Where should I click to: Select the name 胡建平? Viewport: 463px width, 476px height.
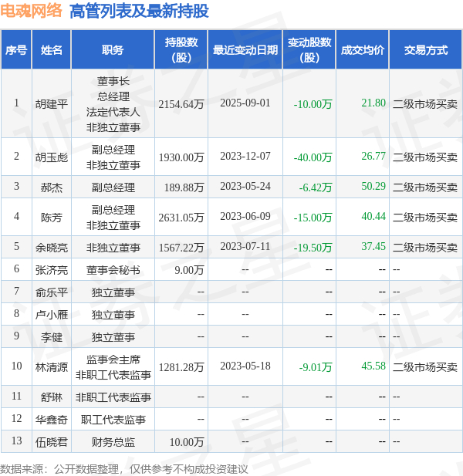pyautogui.click(x=51, y=104)
